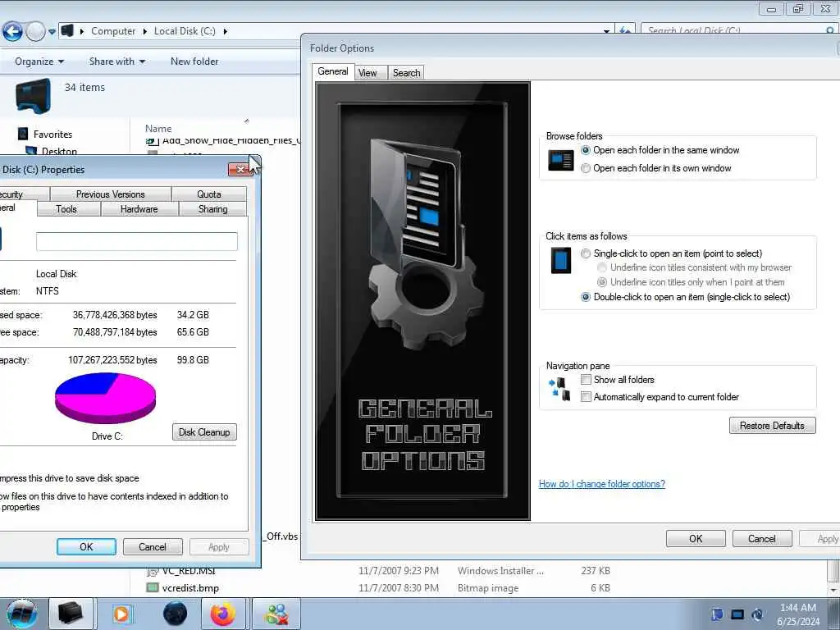Click the Forward navigation arrow in Explorer
This screenshot has height=630, width=840.
click(35, 32)
